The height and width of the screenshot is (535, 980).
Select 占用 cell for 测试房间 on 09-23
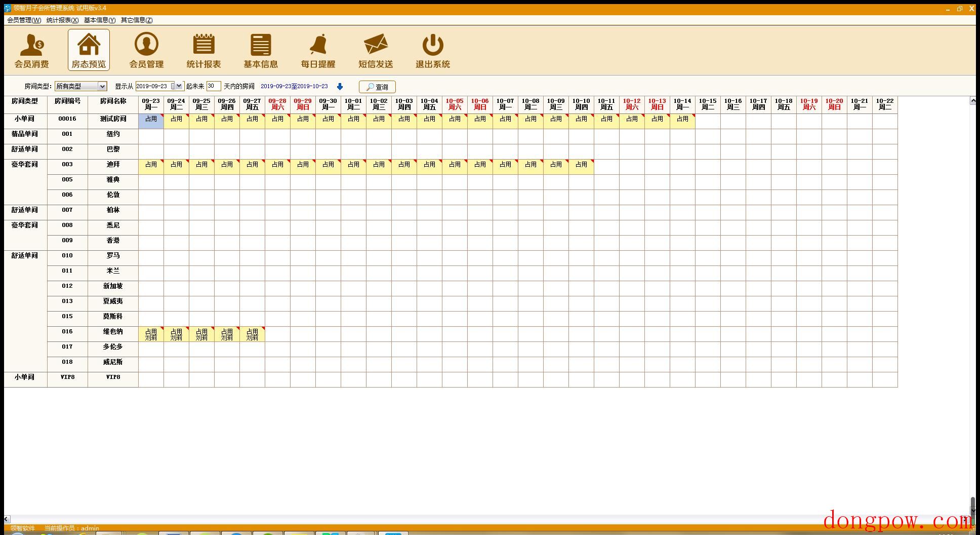tap(151, 121)
